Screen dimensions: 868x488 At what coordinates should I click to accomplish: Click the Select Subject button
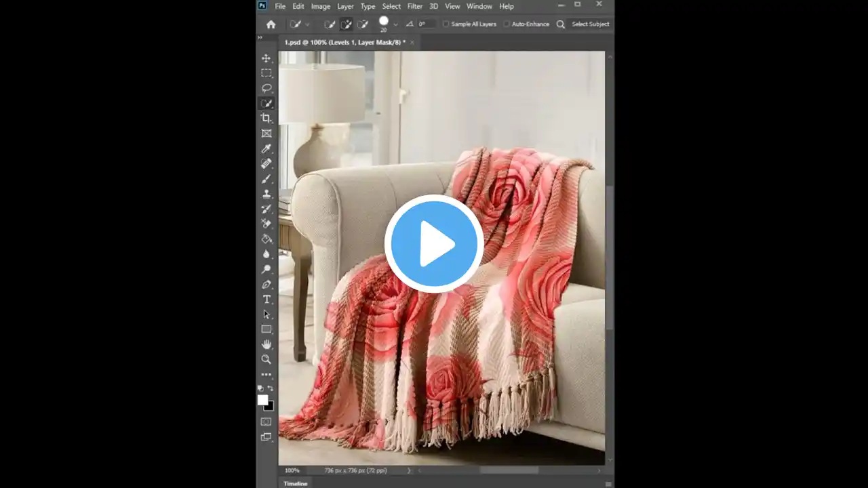(591, 24)
